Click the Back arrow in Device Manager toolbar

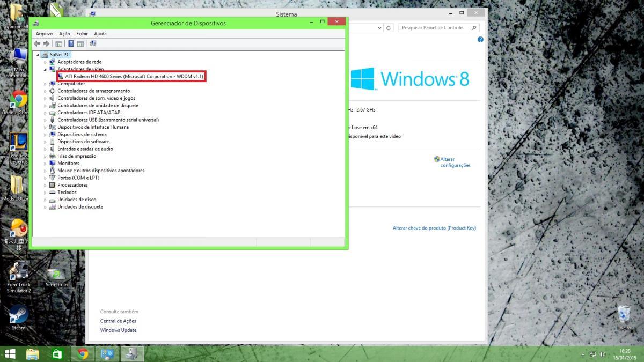[37, 43]
